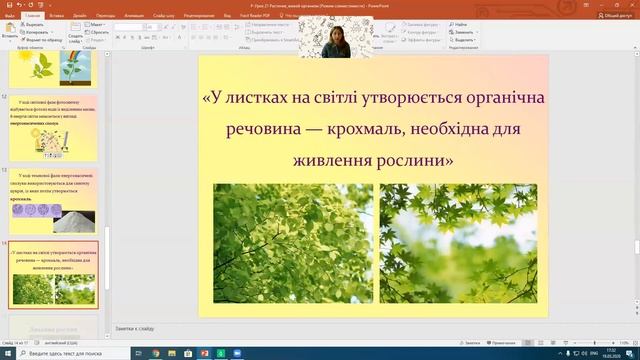Toggle the Заметки notes pane in status bar
The image size is (640, 360).
[470, 343]
